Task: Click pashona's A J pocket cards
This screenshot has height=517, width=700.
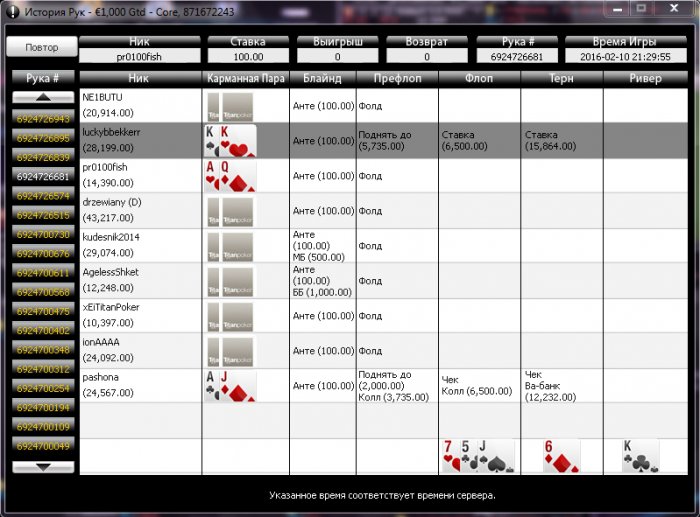Action: [x=230, y=386]
